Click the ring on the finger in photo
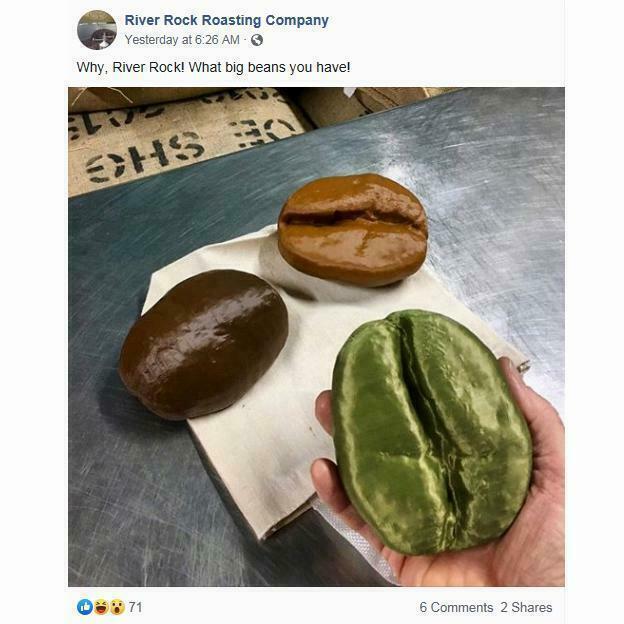This screenshot has height=624, width=624. click(524, 366)
